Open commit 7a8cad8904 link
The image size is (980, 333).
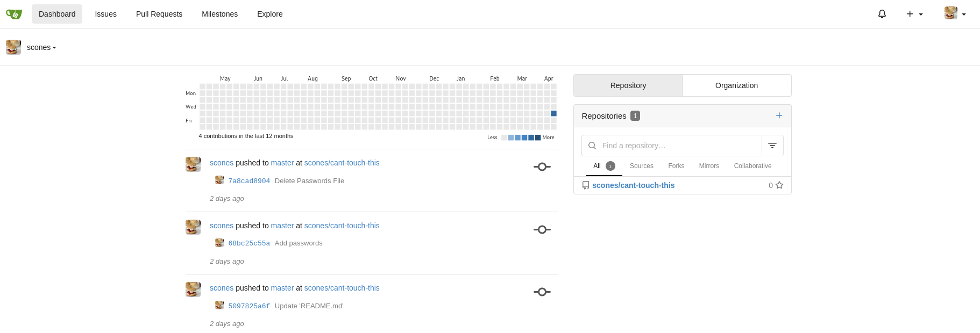point(249,181)
